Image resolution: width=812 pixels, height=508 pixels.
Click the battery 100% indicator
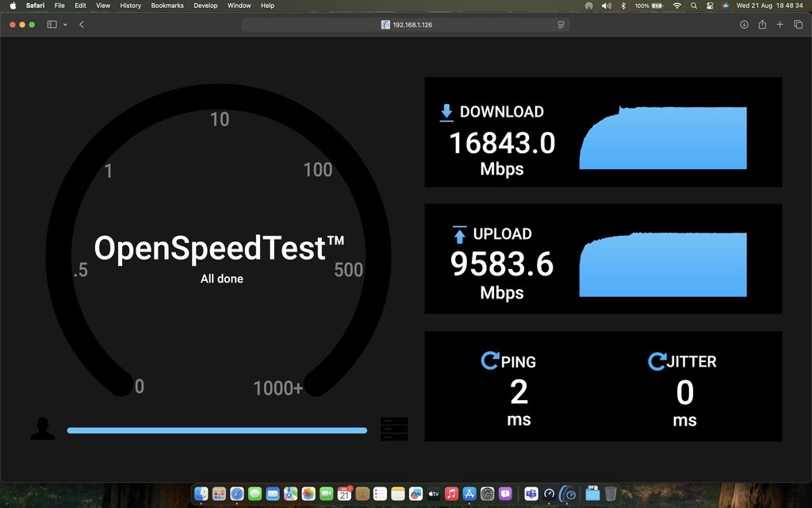[649, 6]
